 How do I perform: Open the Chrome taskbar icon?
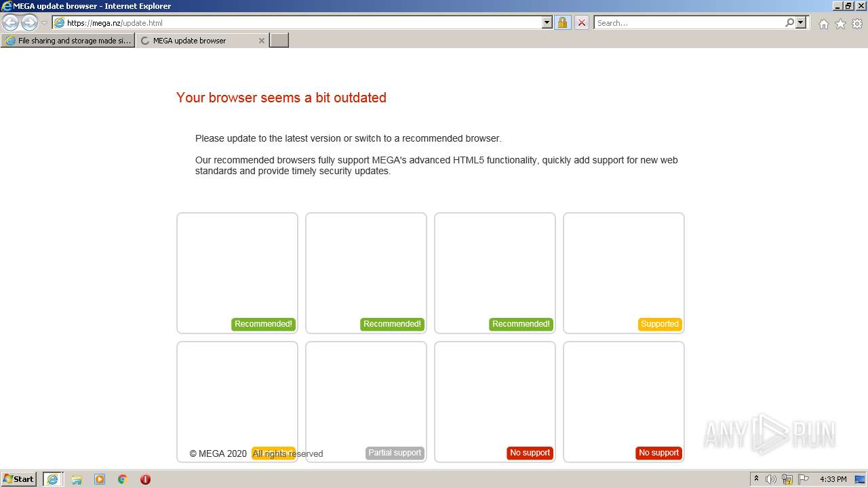[x=123, y=479]
